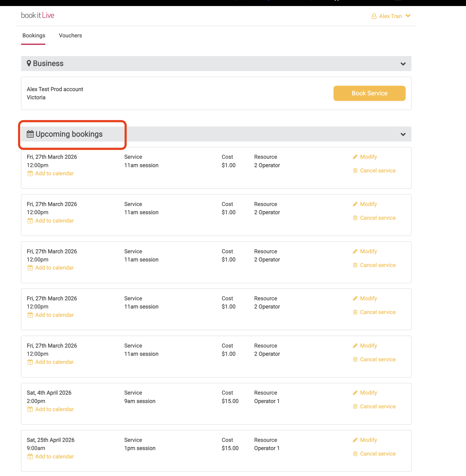Click calendar-plus icon on 4th April booking
466x476 pixels.
coord(30,409)
